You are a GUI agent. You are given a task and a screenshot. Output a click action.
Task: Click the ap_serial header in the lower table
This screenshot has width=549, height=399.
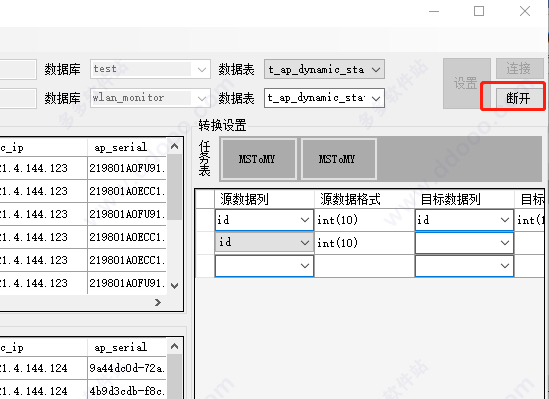(127, 348)
